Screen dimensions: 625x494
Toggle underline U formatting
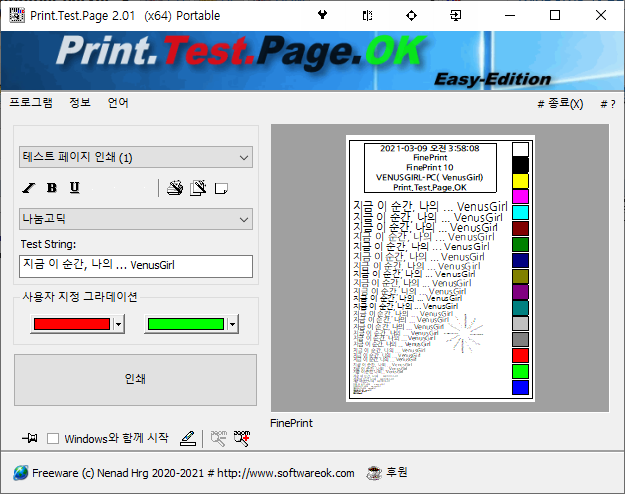pos(75,187)
